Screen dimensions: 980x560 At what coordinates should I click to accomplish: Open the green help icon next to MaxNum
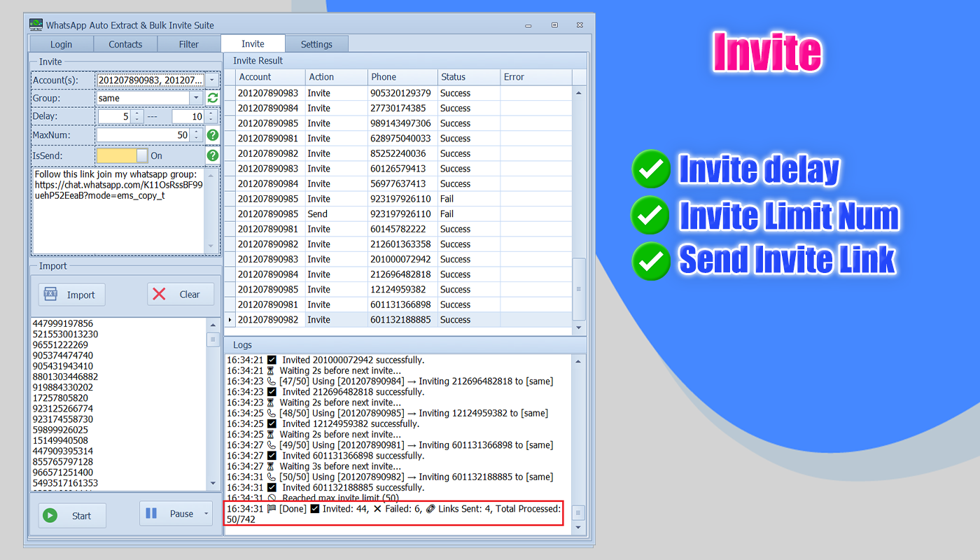point(213,135)
